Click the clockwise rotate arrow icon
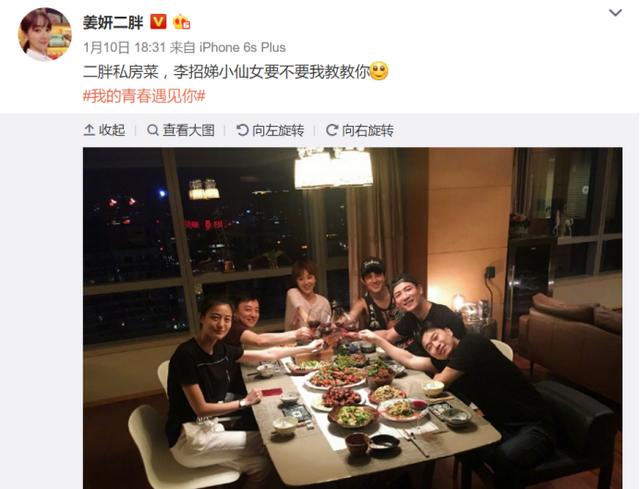This screenshot has width=640, height=489. coord(331,130)
